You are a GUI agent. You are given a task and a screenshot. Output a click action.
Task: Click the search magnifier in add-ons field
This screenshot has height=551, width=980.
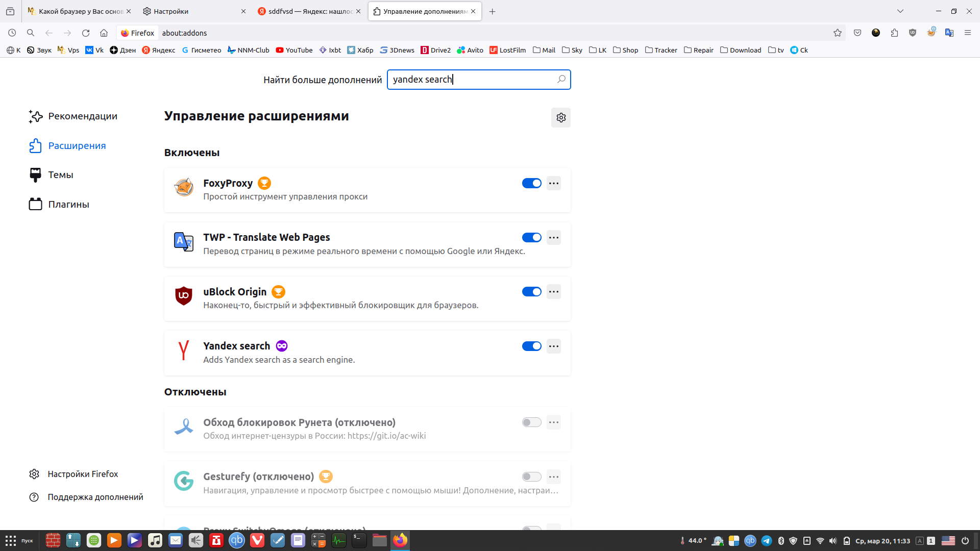click(x=561, y=79)
